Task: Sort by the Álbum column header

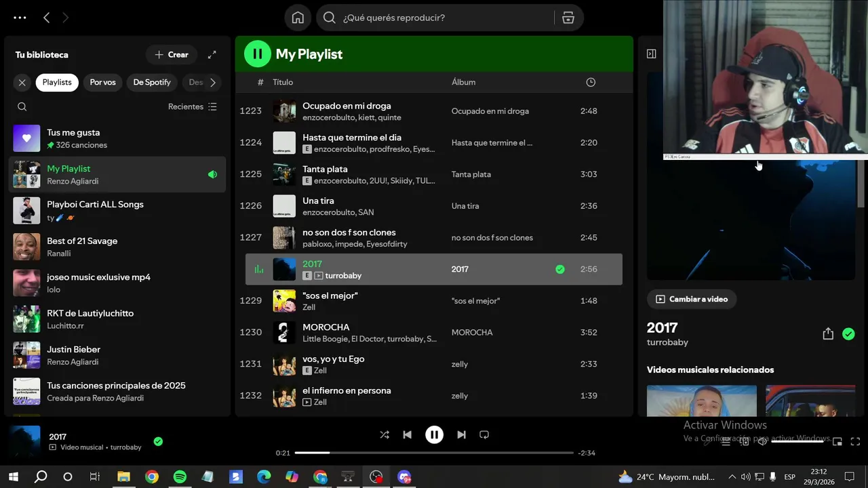Action: pos(463,82)
